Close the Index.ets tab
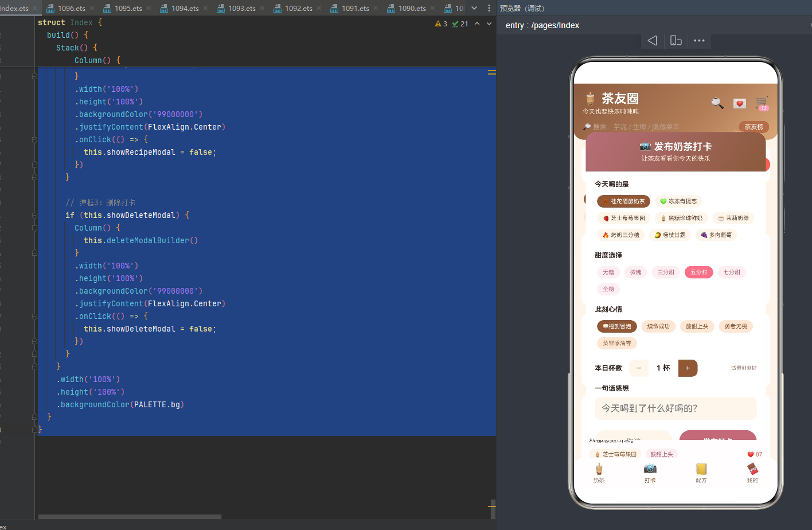 (35, 8)
